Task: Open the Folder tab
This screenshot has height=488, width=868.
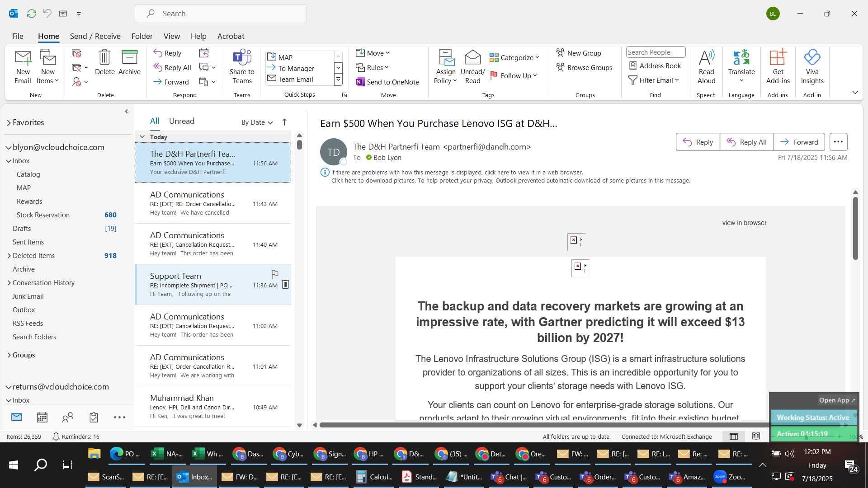Action: pyautogui.click(x=142, y=36)
